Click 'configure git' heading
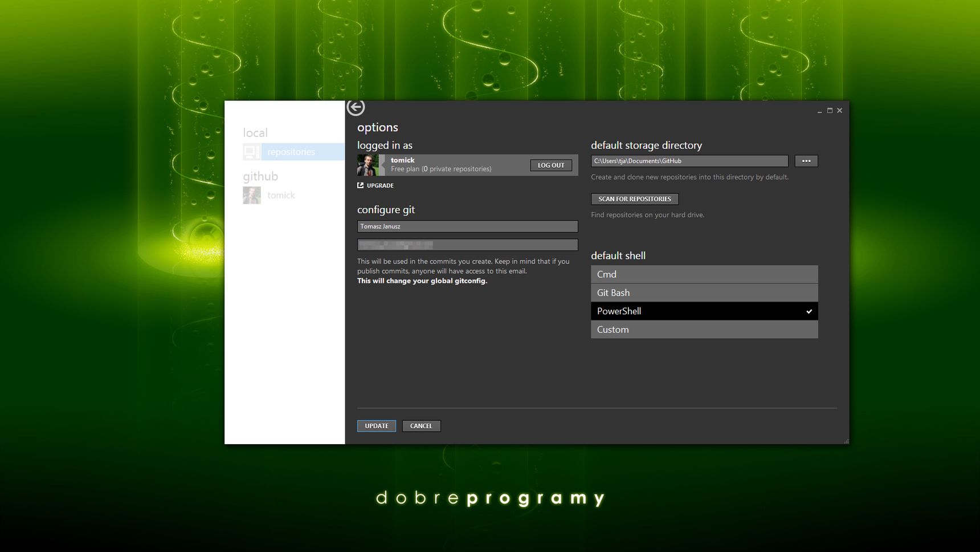The width and height of the screenshot is (980, 552). (x=386, y=210)
